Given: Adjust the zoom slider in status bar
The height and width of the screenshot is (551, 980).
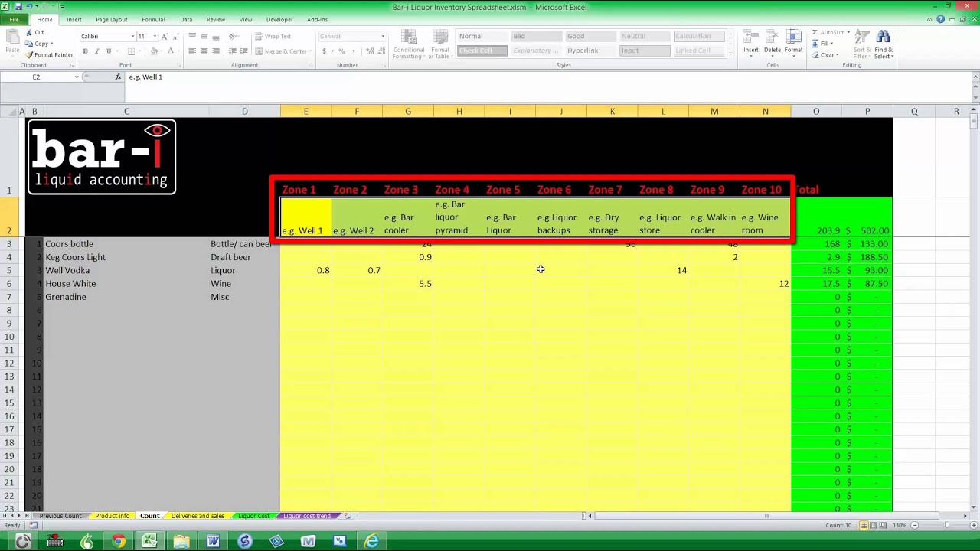Looking at the screenshot, I should 946,526.
